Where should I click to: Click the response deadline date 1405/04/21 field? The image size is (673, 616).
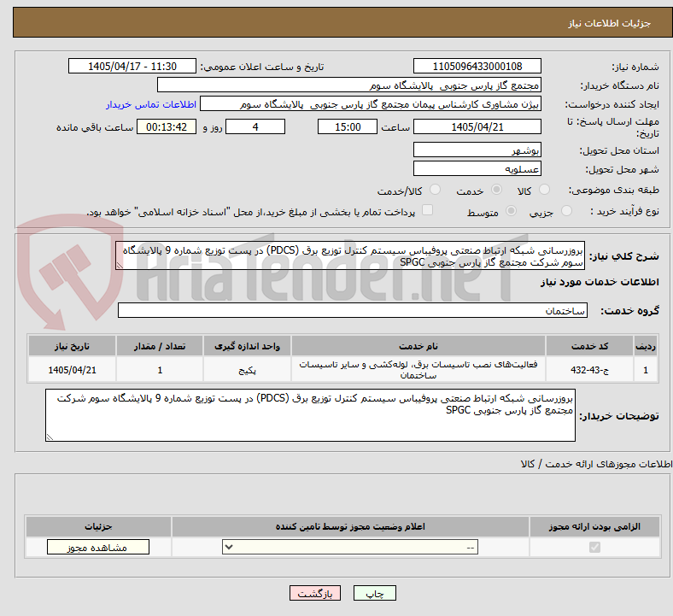(477, 126)
